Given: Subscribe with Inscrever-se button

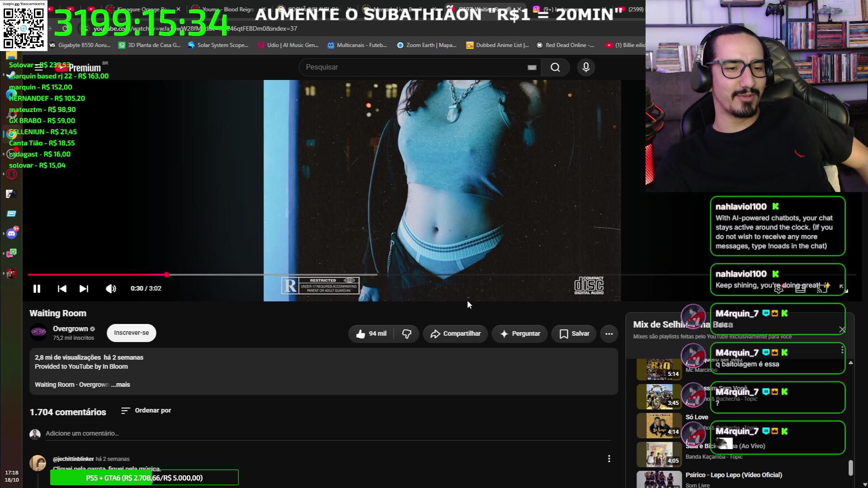Looking at the screenshot, I should pos(132,333).
